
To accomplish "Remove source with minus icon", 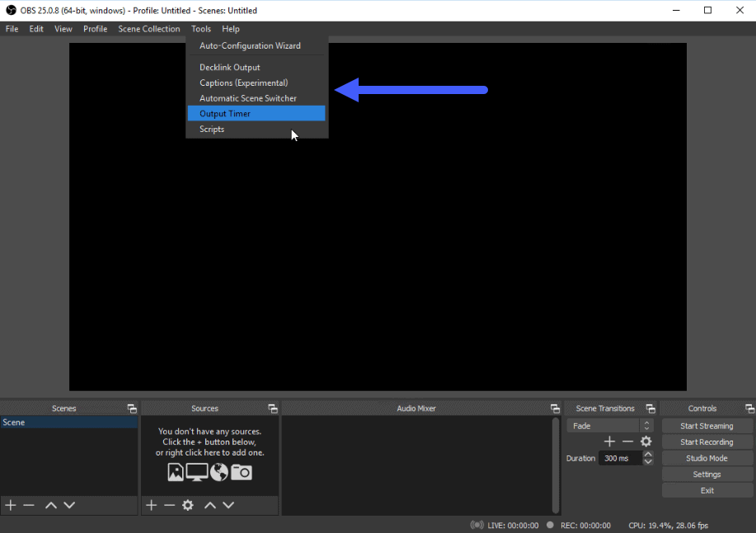I will pyautogui.click(x=169, y=505).
